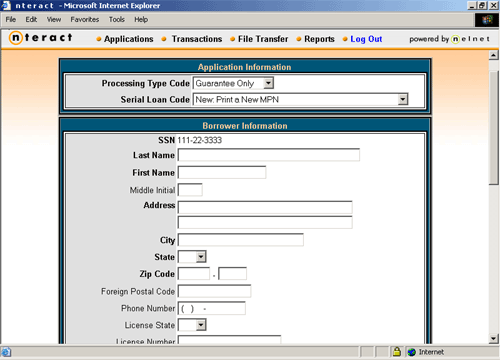The width and height of the screenshot is (500, 360).
Task: Open the Edit menu
Action: tap(31, 19)
